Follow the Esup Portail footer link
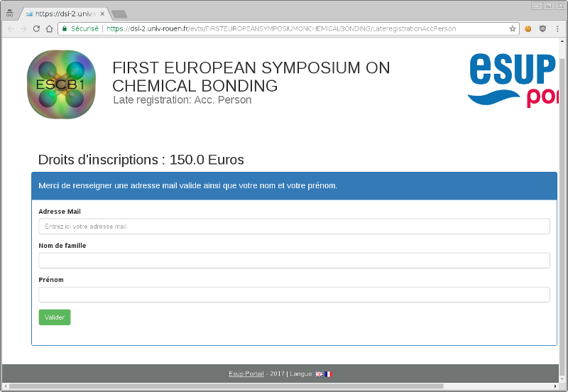The width and height of the screenshot is (568, 392). tap(246, 374)
